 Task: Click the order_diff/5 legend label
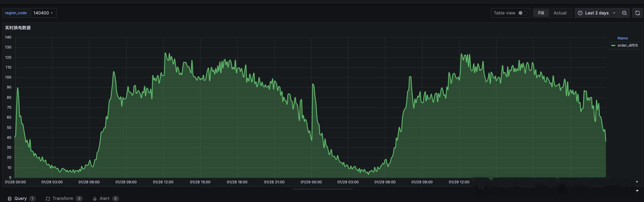[627, 45]
